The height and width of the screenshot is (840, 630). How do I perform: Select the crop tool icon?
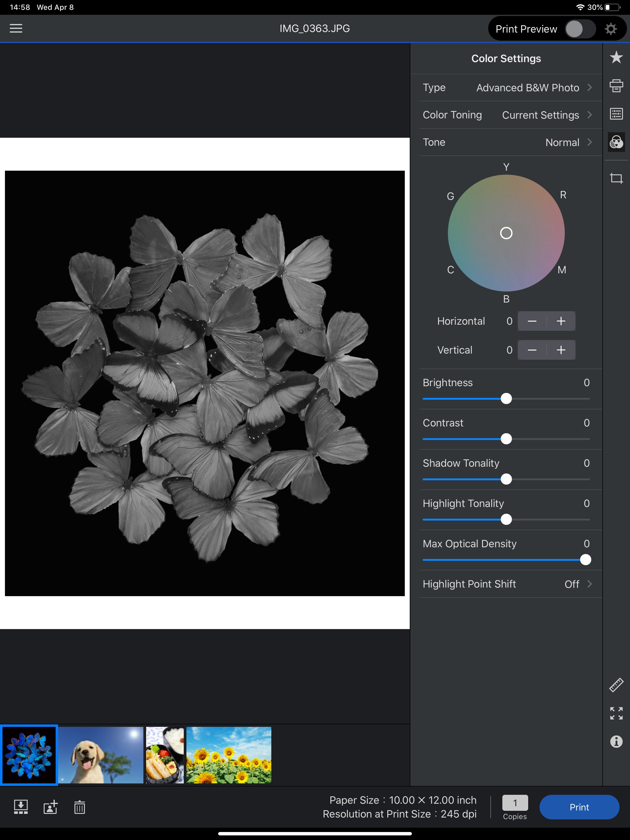tap(616, 178)
